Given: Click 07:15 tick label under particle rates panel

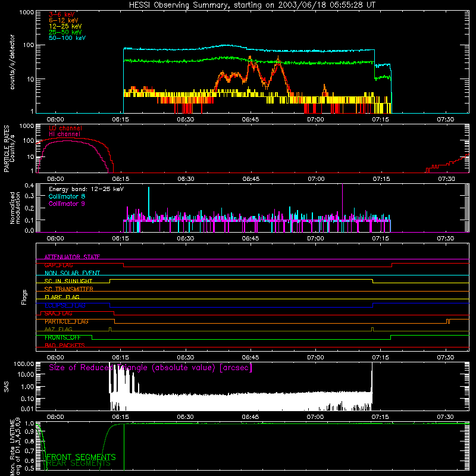Looking at the screenshot, I should click(x=381, y=179).
